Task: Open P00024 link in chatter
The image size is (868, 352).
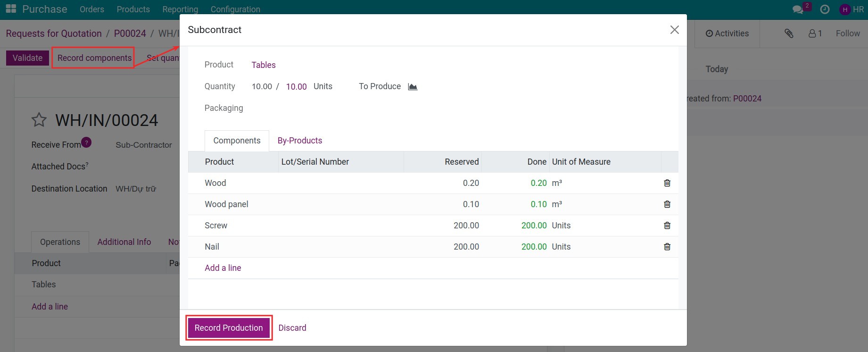Action: (x=747, y=99)
